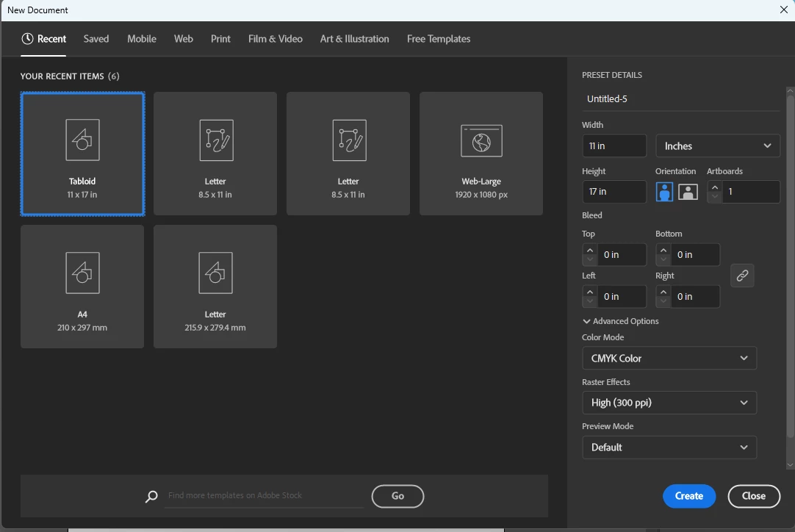Click the Tabloid document icon
795x532 pixels.
(x=82, y=140)
